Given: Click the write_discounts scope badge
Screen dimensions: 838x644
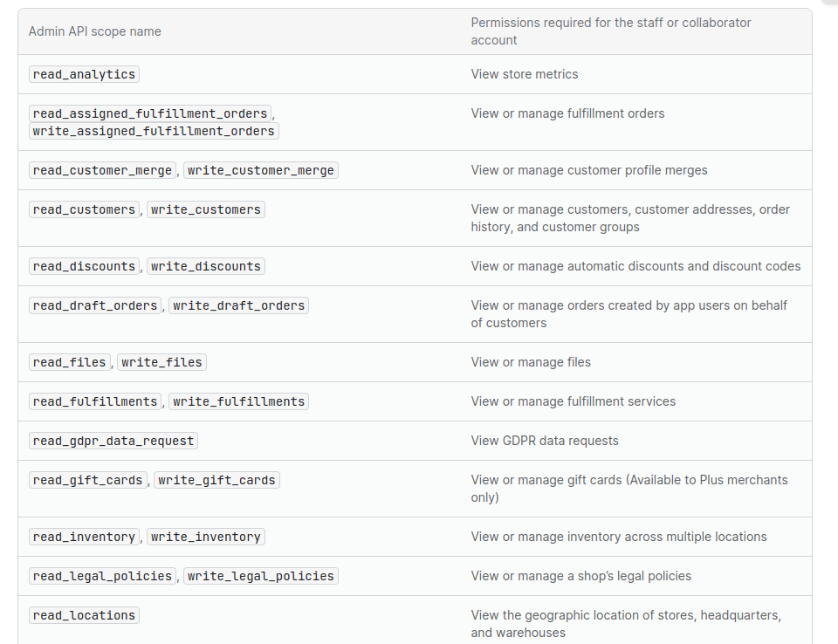Looking at the screenshot, I should [205, 266].
